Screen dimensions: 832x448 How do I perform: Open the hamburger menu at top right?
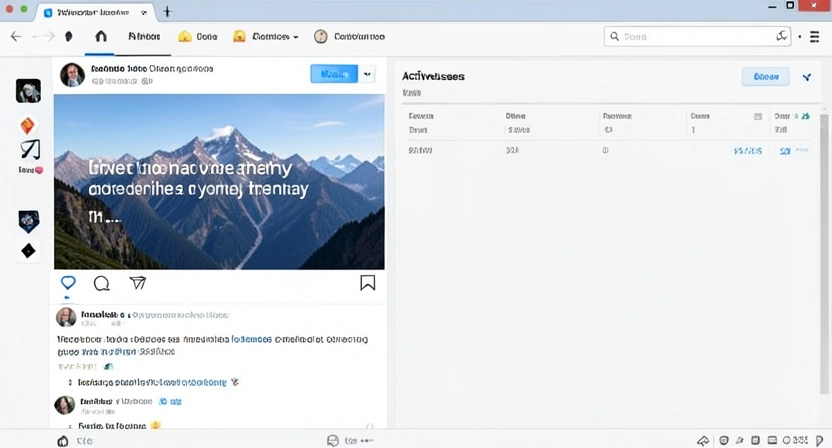click(x=814, y=37)
